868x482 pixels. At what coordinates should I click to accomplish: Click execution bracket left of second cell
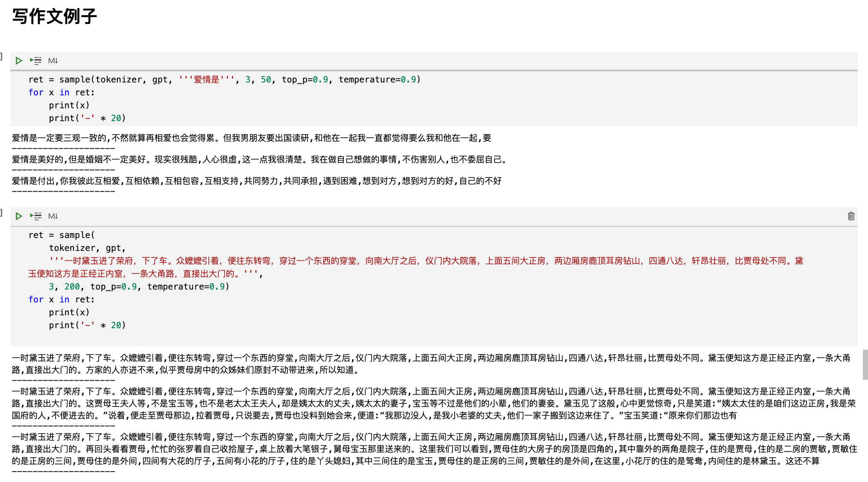[x=2, y=212]
